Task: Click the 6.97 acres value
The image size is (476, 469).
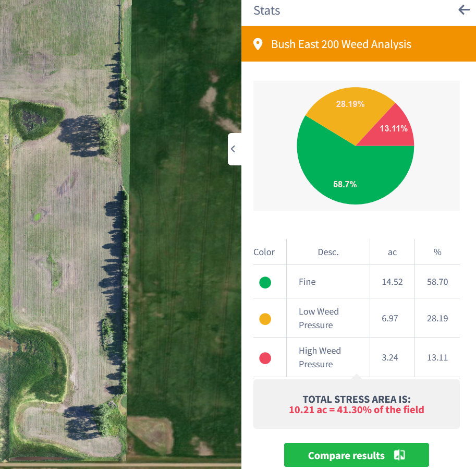Action: pyautogui.click(x=390, y=318)
